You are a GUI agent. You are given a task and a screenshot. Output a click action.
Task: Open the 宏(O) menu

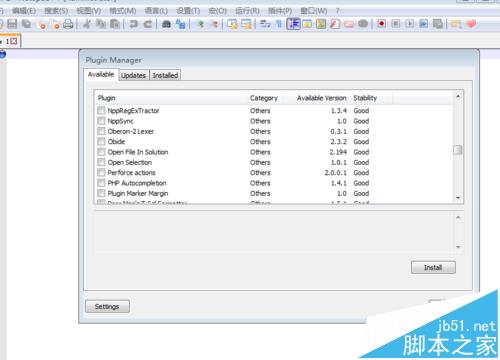(218, 11)
